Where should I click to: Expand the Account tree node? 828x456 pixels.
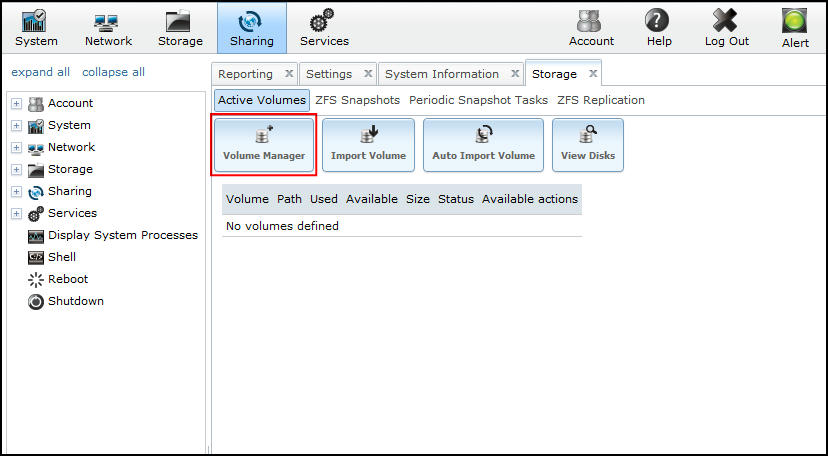click(x=16, y=103)
